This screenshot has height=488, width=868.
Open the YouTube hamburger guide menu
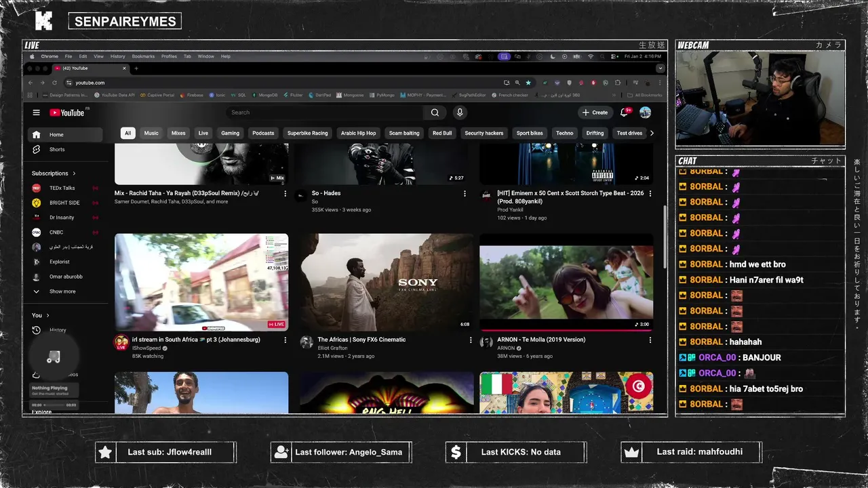point(37,113)
